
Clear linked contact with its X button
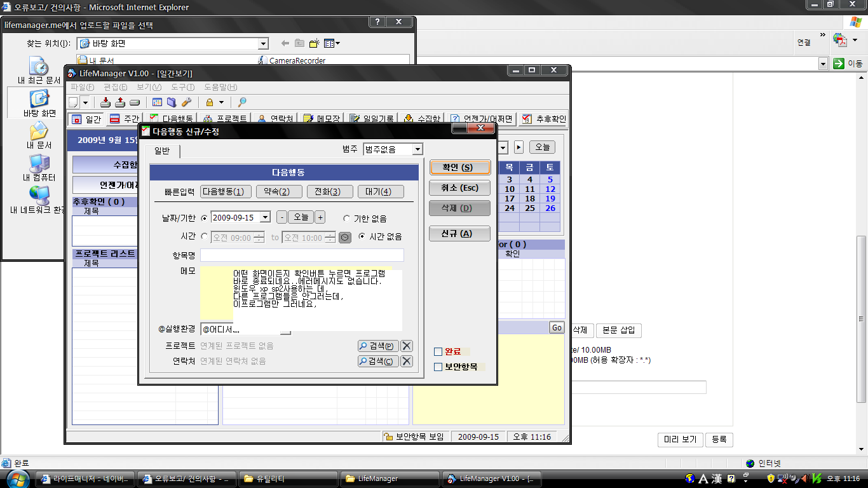(407, 361)
